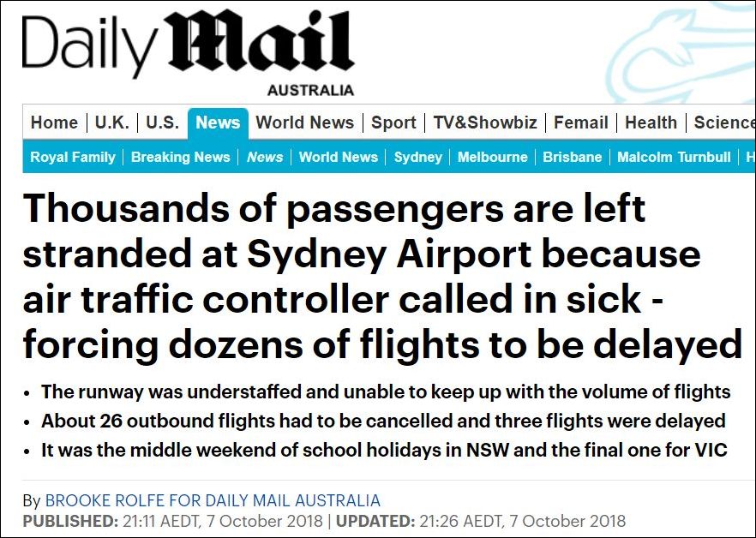Go to the U.K. section
This screenshot has width=756, height=538.
tap(111, 123)
